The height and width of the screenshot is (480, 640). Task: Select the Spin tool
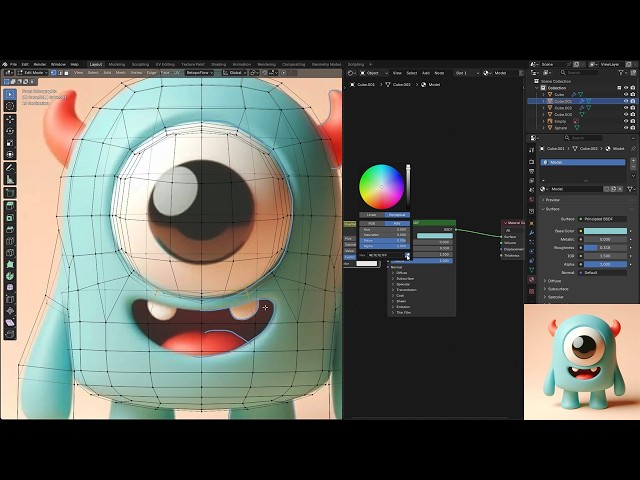click(x=10, y=276)
